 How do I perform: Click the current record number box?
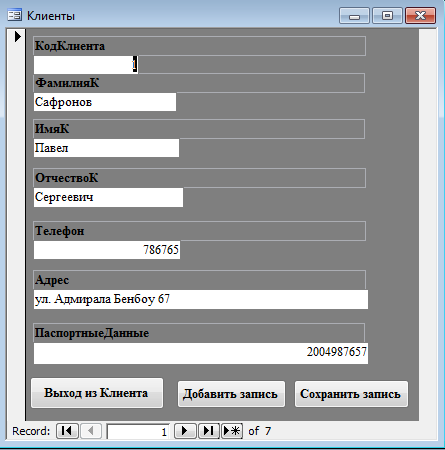(138, 431)
